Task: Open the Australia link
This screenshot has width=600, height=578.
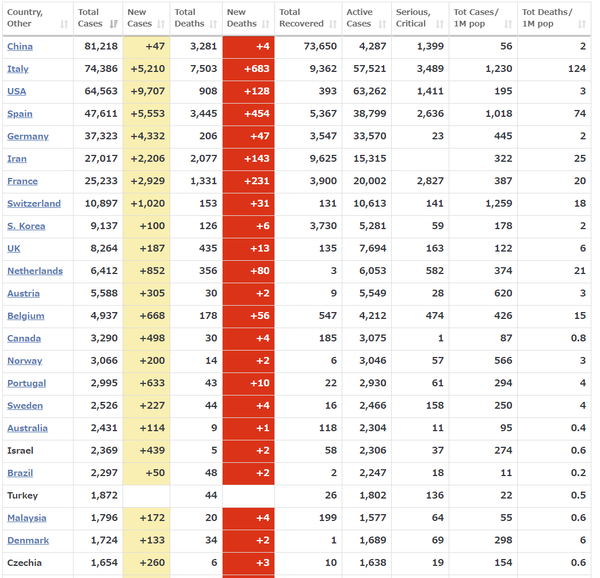Action: pos(28,428)
